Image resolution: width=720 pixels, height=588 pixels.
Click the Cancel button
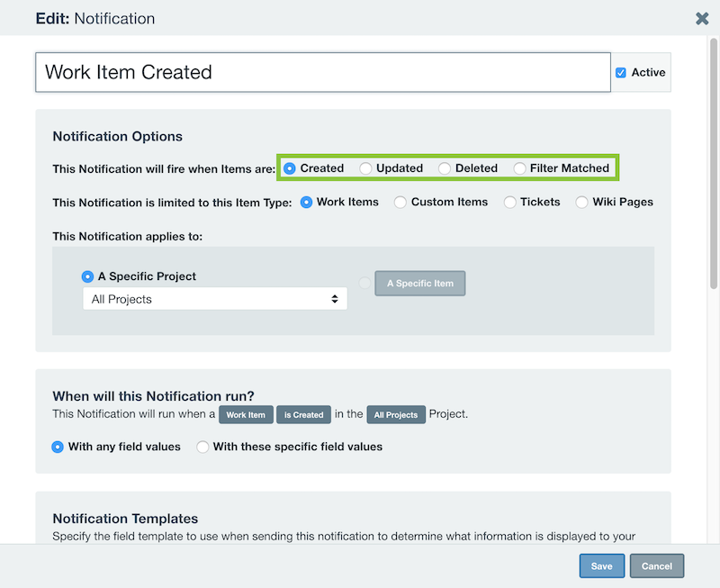click(x=657, y=566)
